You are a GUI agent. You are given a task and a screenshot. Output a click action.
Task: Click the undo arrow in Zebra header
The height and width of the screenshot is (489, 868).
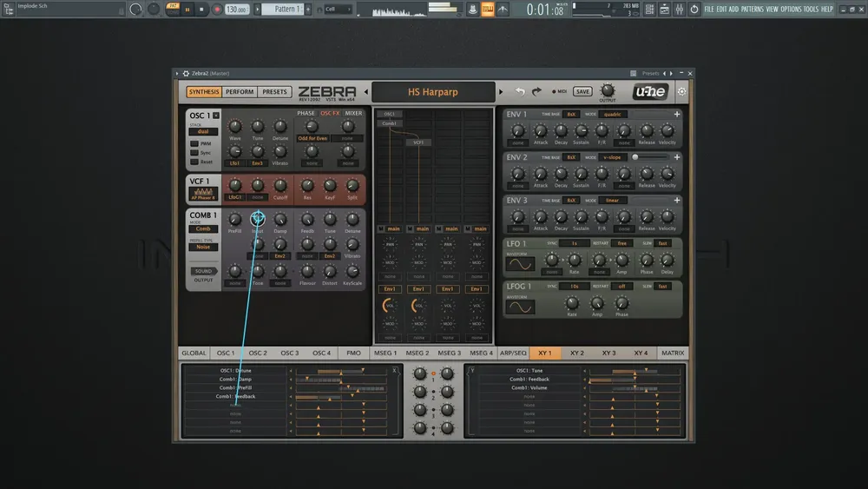coord(520,91)
